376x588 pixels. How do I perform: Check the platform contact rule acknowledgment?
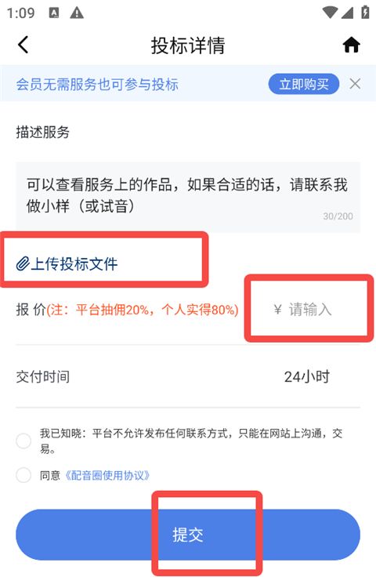coord(23,441)
